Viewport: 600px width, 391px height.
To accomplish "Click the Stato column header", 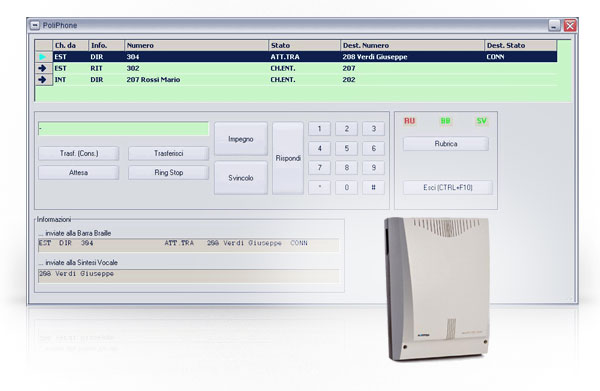I will point(305,46).
